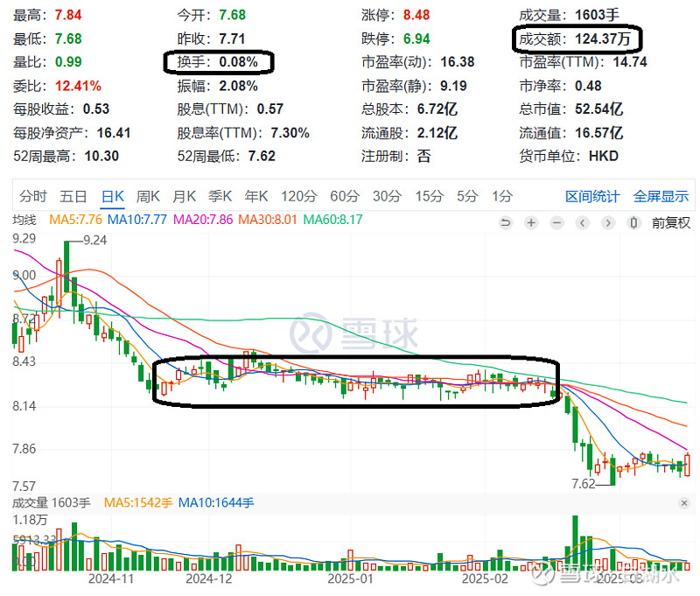Click the MA5:7.76 moving average label
Screen dimensions: 700x596
tap(75, 220)
